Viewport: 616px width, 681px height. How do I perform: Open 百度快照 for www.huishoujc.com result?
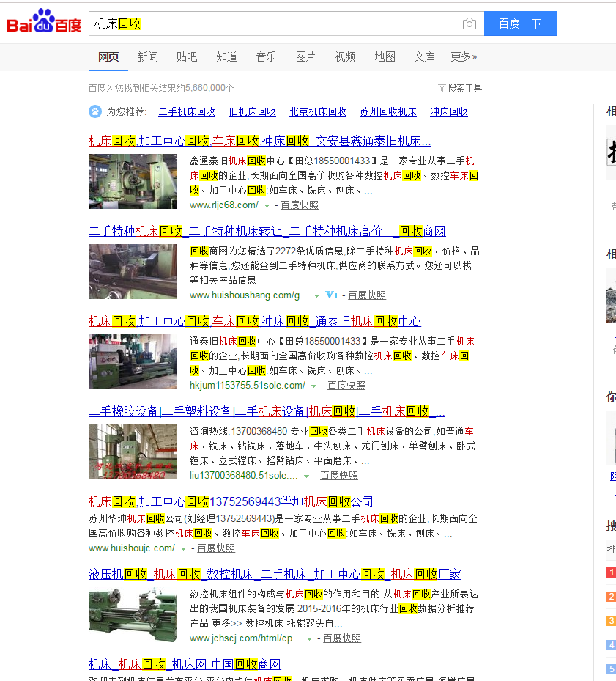tap(216, 548)
